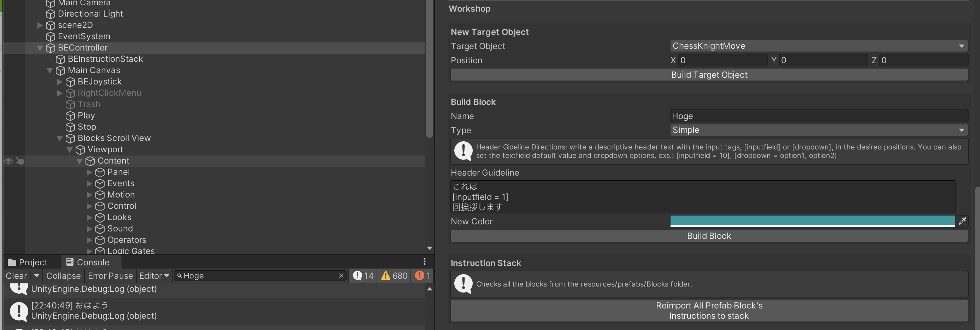This screenshot has height=330, width=980.
Task: Open the Target Object dropdown ChessKnightMove
Action: pyautogui.click(x=818, y=46)
